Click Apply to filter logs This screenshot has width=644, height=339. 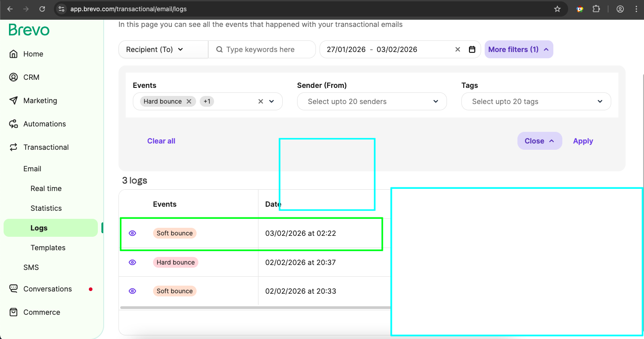[583, 141]
